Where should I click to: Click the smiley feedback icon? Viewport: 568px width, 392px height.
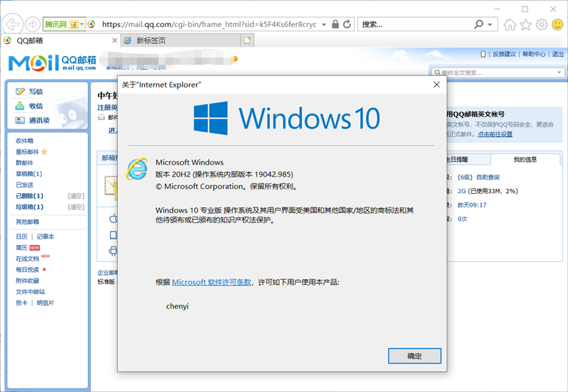pos(557,25)
